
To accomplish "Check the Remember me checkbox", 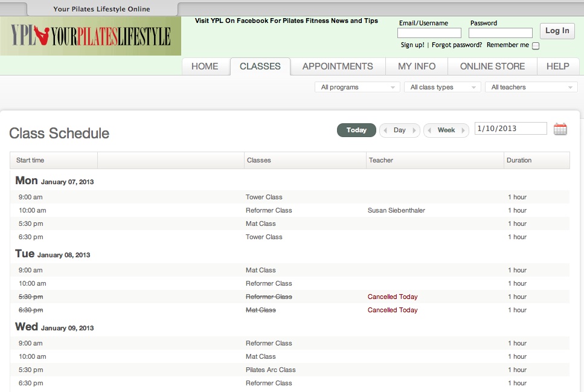I will [x=536, y=45].
